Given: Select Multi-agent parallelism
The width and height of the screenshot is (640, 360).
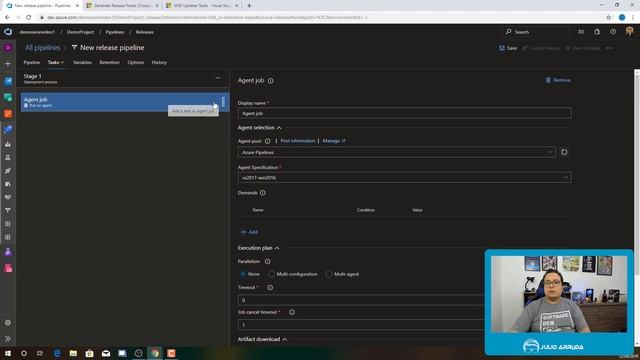Looking at the screenshot, I should [329, 274].
